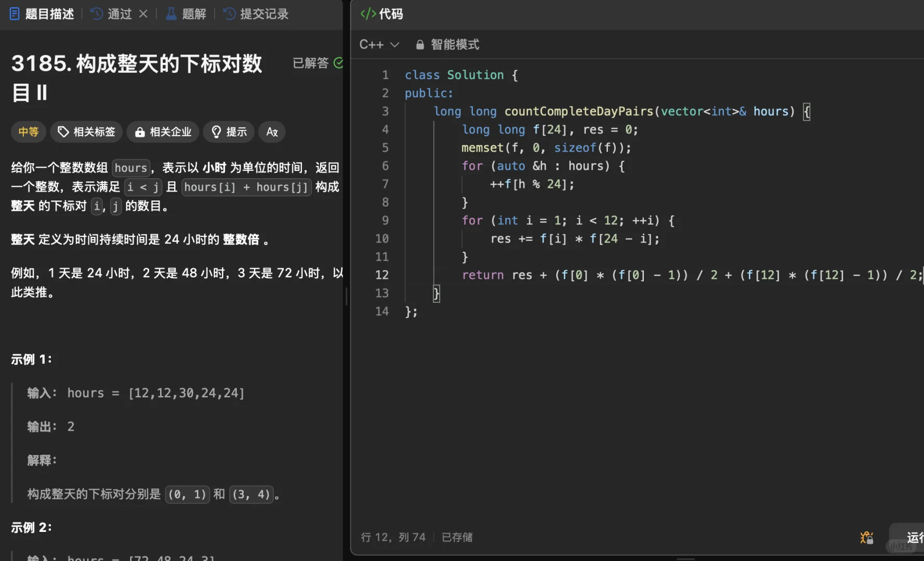The height and width of the screenshot is (561, 924).
Task: Open the 题解 tab
Action: coord(186,14)
